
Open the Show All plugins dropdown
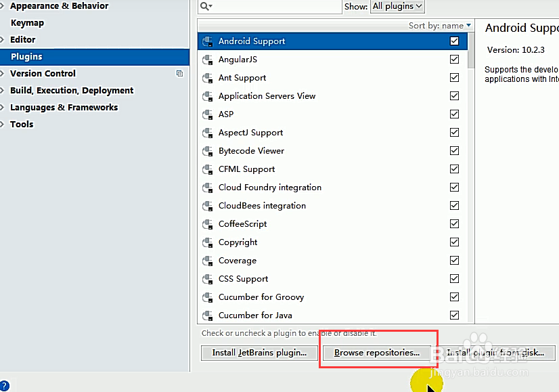[397, 6]
